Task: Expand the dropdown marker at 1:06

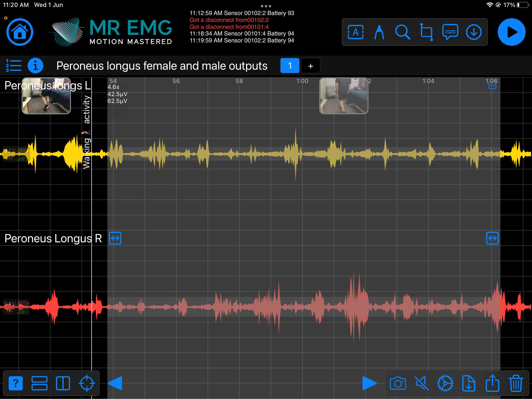Action: (x=492, y=85)
